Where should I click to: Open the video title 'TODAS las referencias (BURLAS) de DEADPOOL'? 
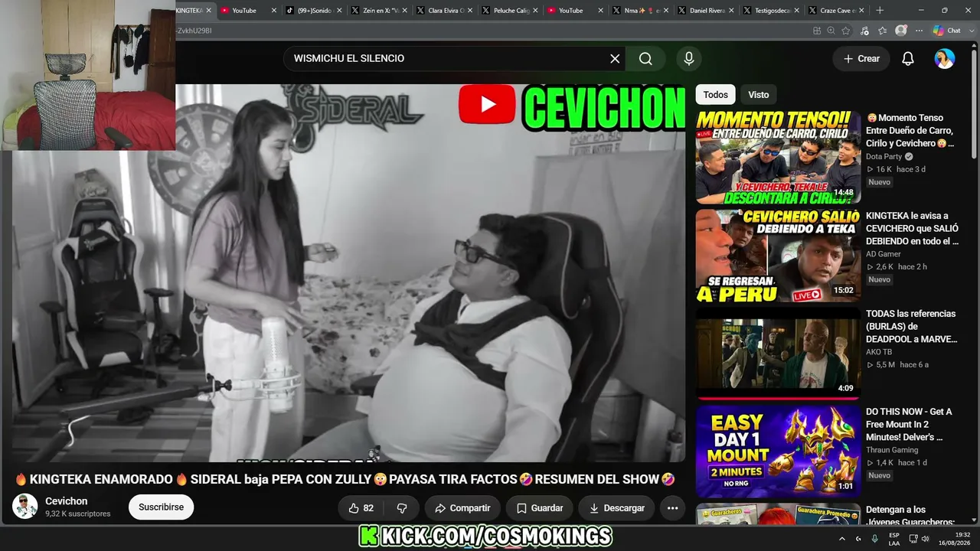911,327
